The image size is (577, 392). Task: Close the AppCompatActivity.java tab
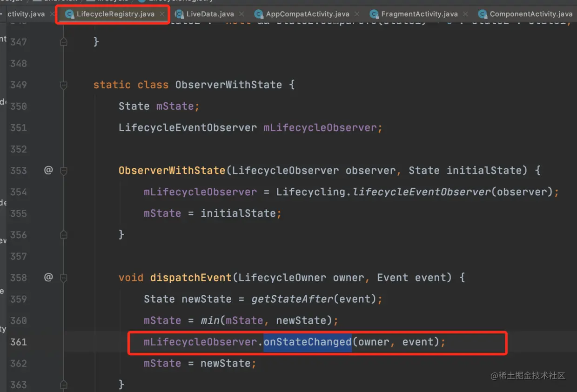pos(357,14)
